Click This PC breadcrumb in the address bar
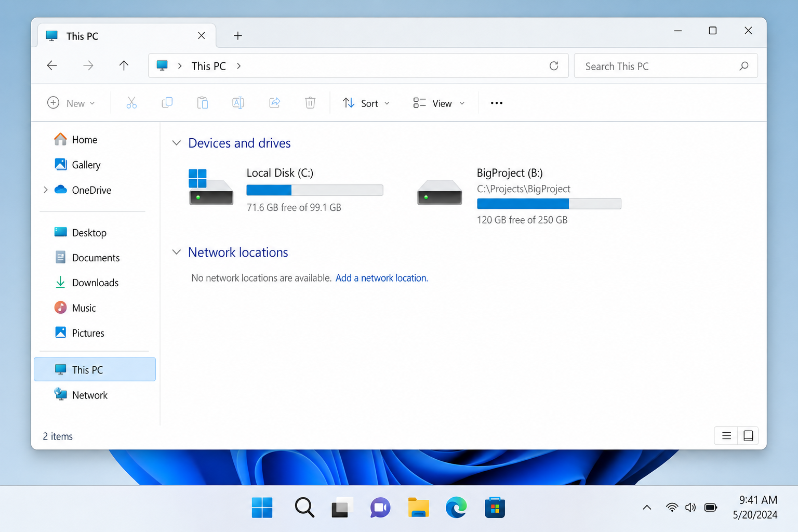798x532 pixels. [208, 66]
